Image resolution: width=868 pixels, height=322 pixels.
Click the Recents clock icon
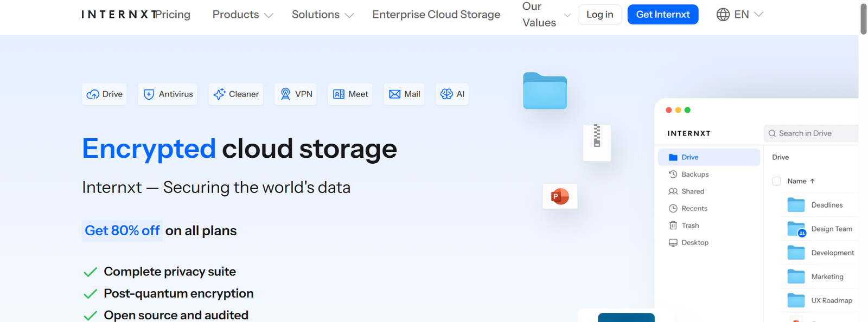pyautogui.click(x=673, y=208)
